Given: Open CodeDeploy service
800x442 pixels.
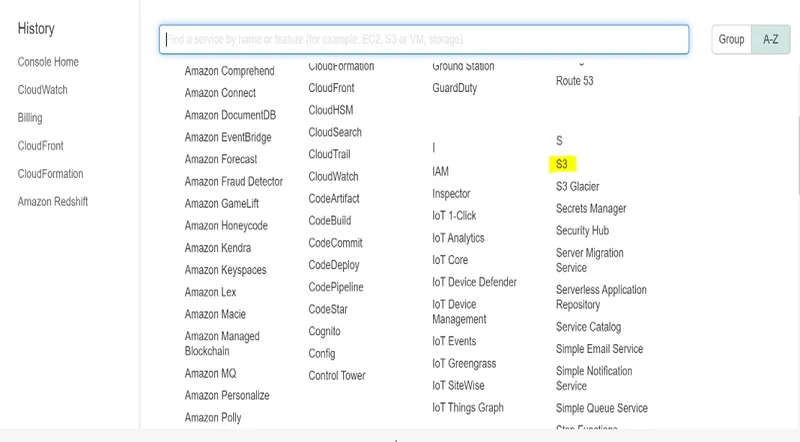Looking at the screenshot, I should 334,265.
